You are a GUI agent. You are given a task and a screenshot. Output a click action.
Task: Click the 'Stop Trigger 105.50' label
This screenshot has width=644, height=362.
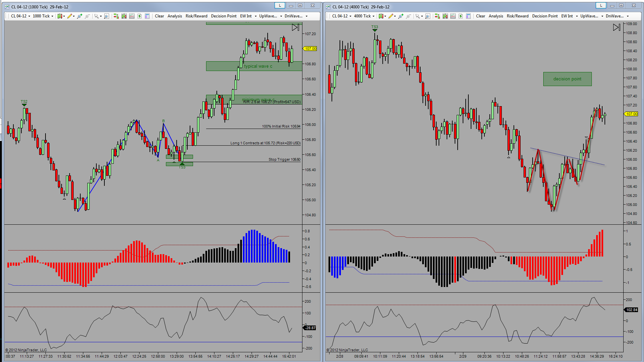(284, 159)
